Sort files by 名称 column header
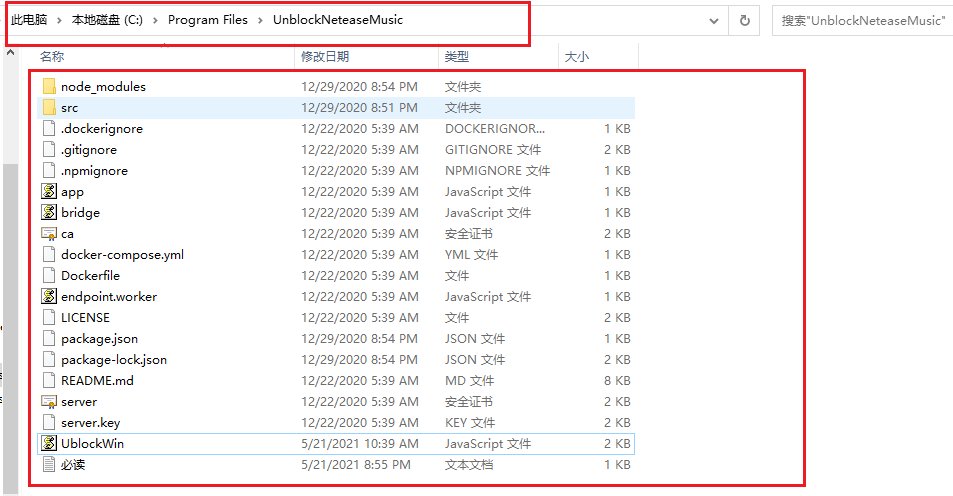953x496 pixels. tap(52, 58)
